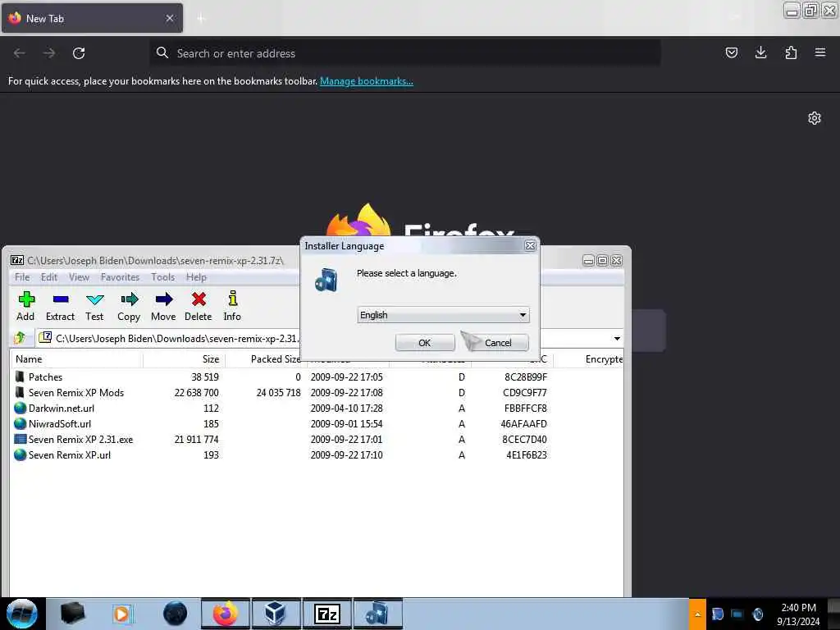Open Firefox Extensions icon

point(791,52)
